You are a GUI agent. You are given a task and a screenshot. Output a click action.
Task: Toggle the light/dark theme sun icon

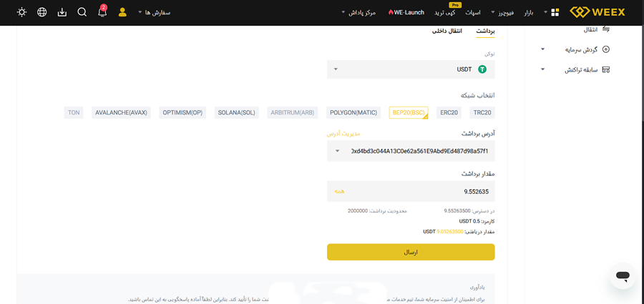click(x=21, y=12)
